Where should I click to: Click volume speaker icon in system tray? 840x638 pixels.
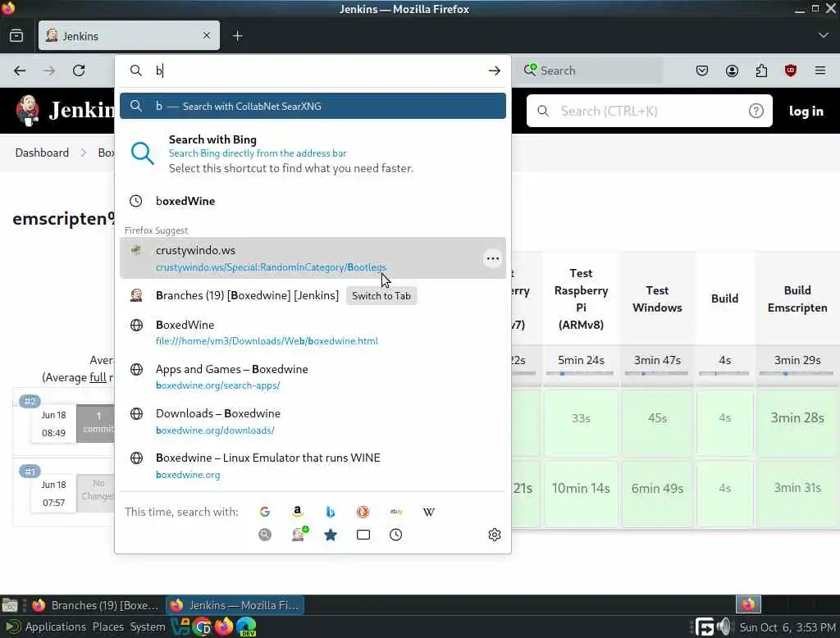724,627
